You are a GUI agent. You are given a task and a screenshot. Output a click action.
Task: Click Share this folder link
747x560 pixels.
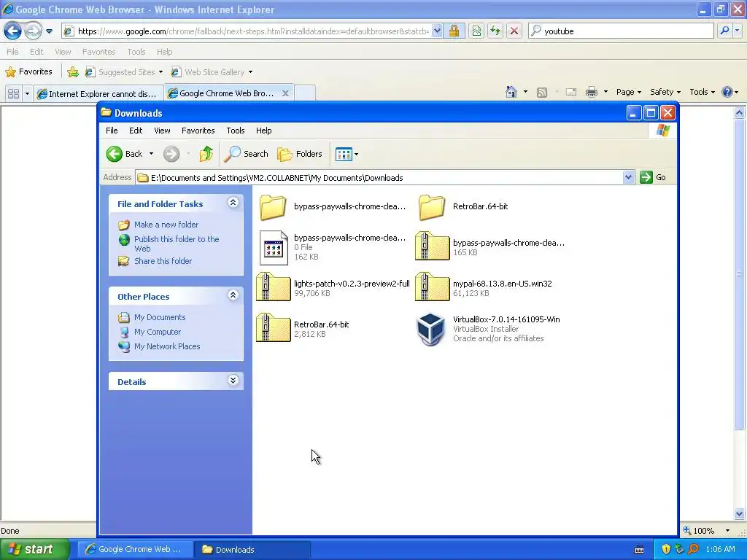[163, 261]
